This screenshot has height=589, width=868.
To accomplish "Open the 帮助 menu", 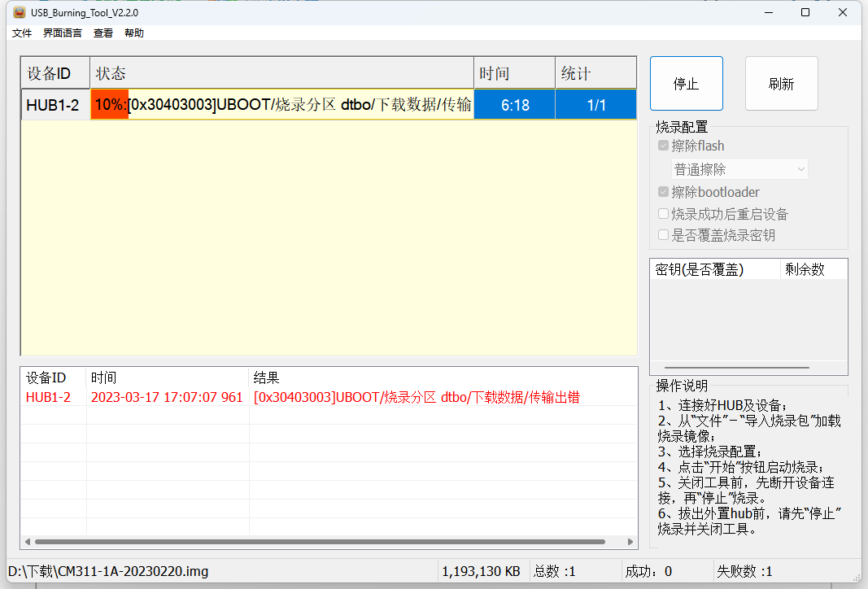I will pyautogui.click(x=134, y=33).
